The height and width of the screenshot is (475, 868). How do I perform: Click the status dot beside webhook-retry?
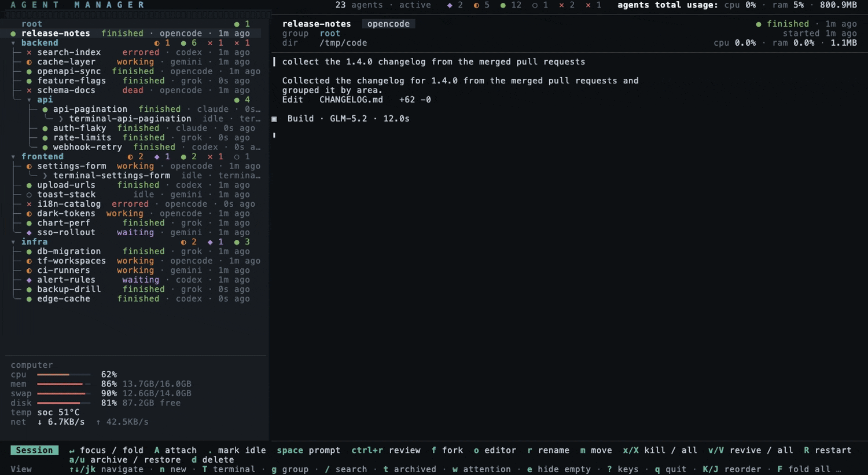tap(45, 147)
